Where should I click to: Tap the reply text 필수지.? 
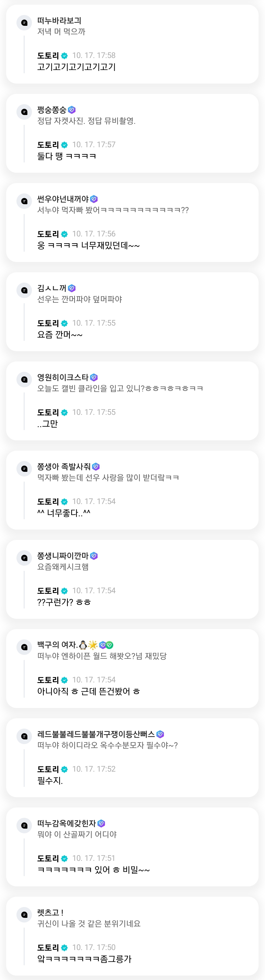50,780
